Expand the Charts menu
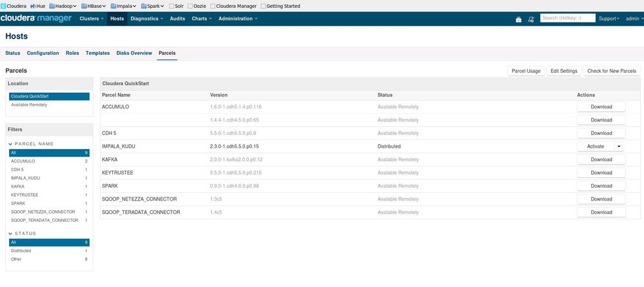Screen dimensions: 644x287 [202, 19]
